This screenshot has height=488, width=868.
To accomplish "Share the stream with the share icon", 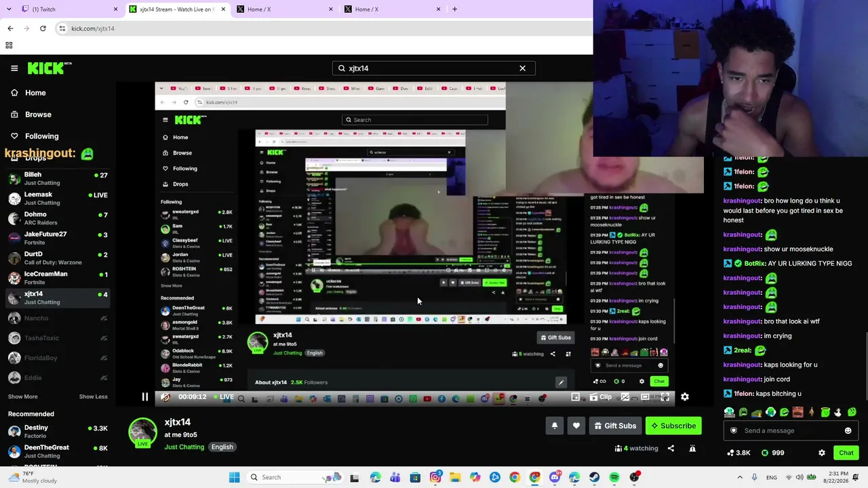I will [671, 448].
